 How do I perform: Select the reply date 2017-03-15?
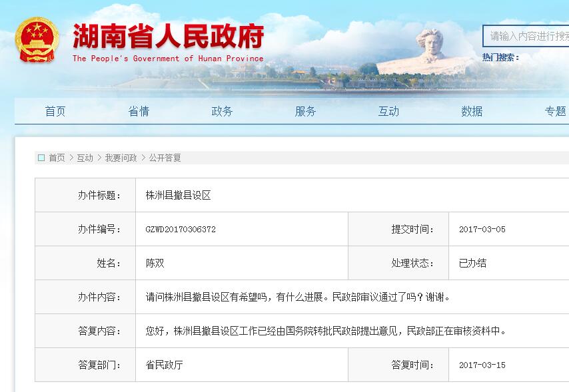[481, 365]
